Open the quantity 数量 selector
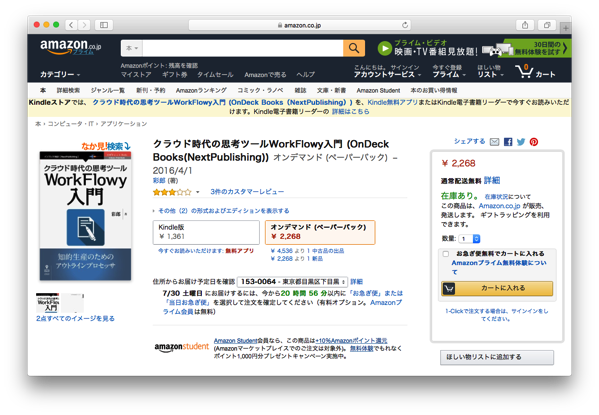The height and width of the screenshot is (415, 599). (x=469, y=239)
